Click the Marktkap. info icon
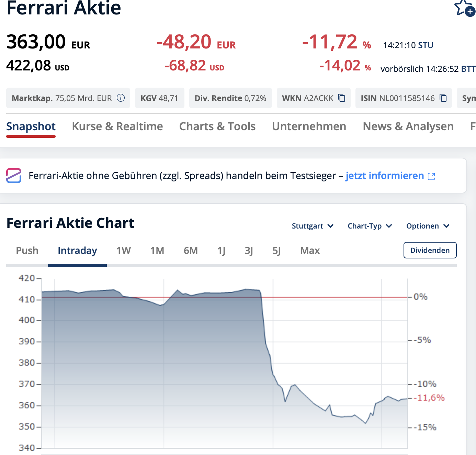 click(121, 98)
